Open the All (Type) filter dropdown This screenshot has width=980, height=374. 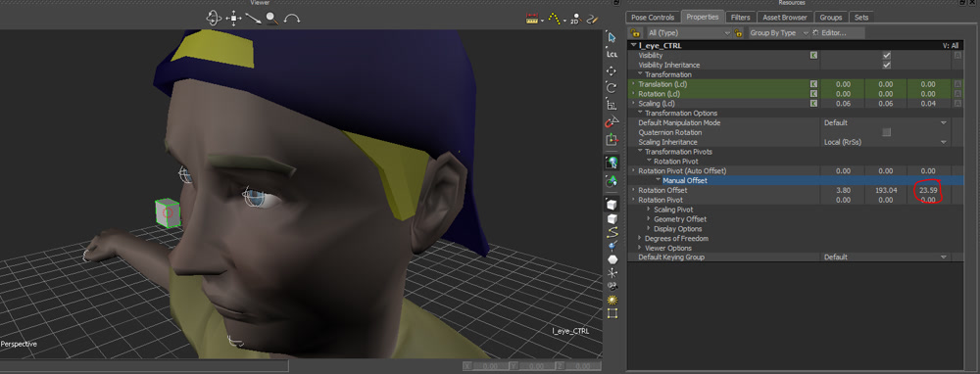tap(688, 32)
